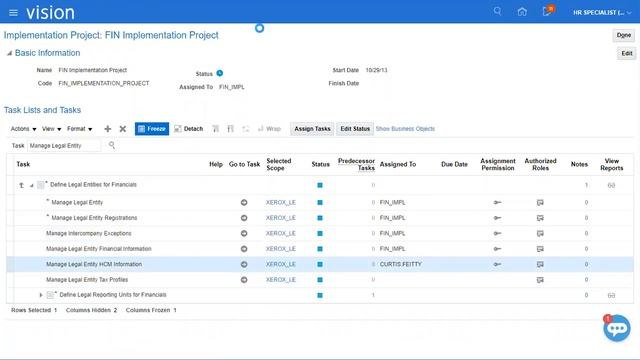Open the View menu
640x360 pixels.
pos(51,129)
